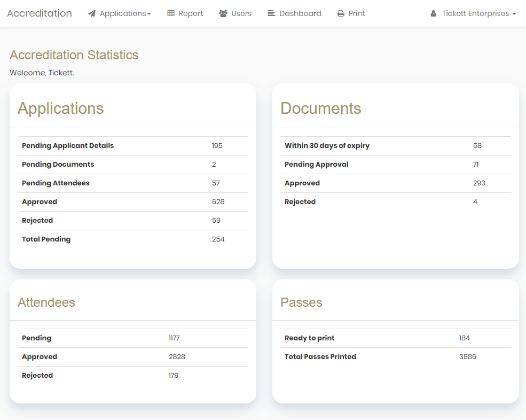Click the Total Pending value 254

click(218, 239)
